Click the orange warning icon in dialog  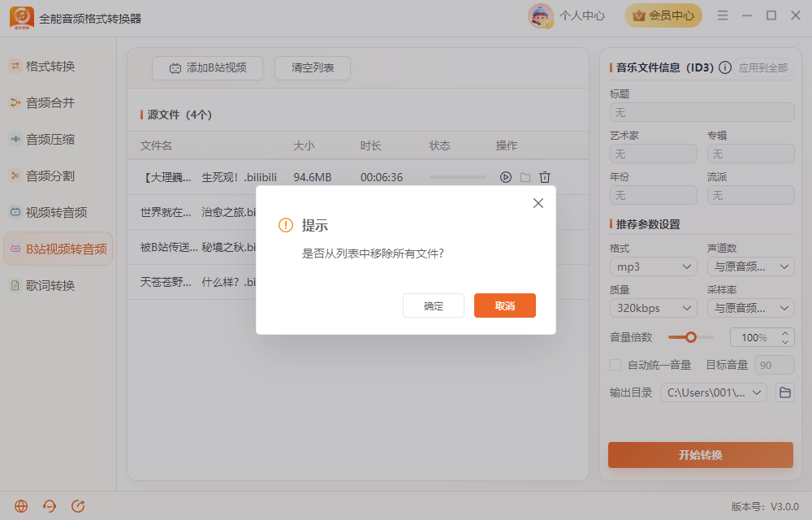(286, 225)
